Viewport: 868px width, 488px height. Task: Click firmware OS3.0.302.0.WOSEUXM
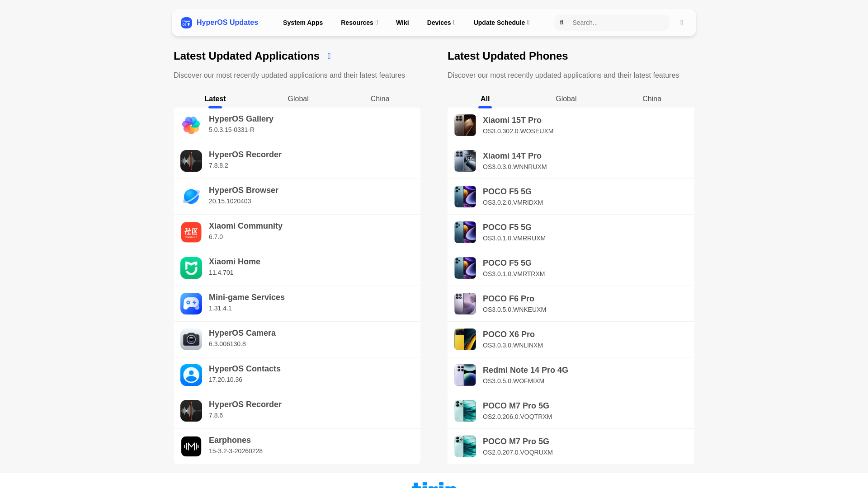pos(518,131)
